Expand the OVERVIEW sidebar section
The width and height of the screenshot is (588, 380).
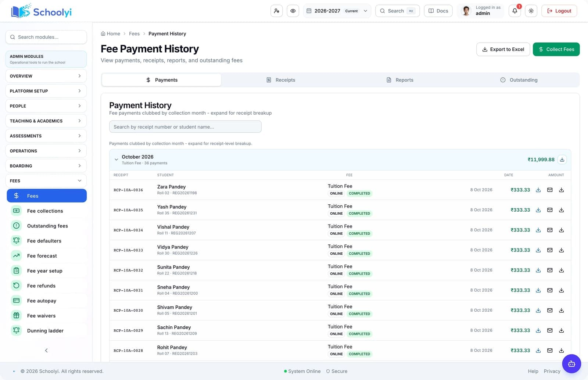46,76
